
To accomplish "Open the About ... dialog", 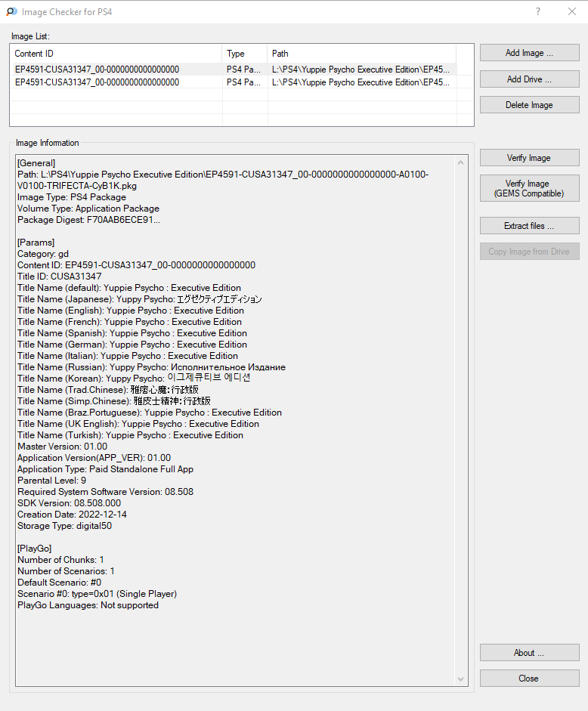I will click(x=530, y=653).
